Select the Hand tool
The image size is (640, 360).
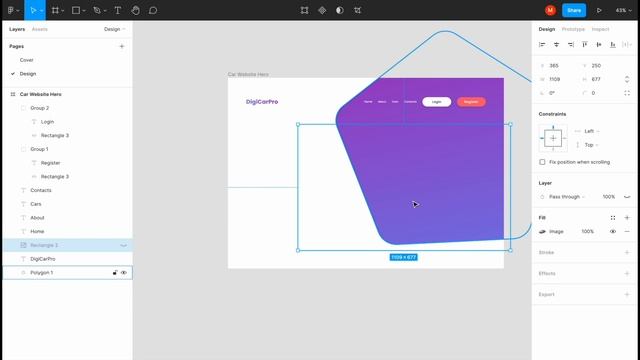coord(135,10)
